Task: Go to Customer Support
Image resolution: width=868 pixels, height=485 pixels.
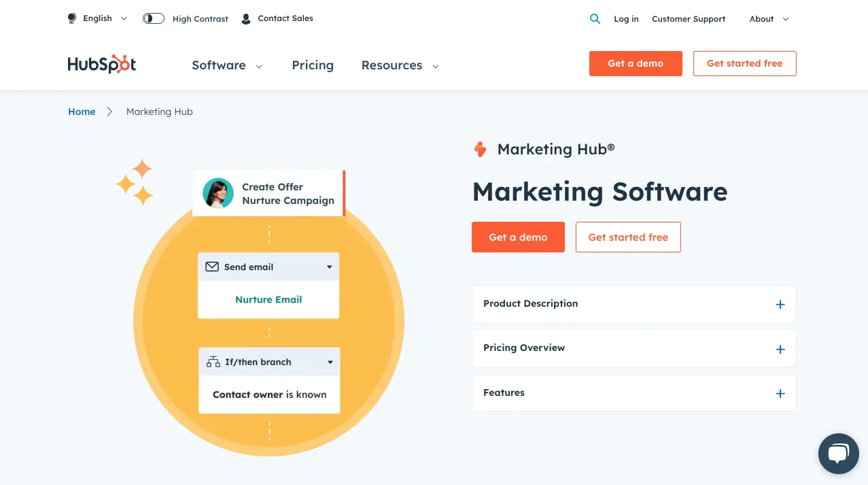Action: click(x=689, y=19)
